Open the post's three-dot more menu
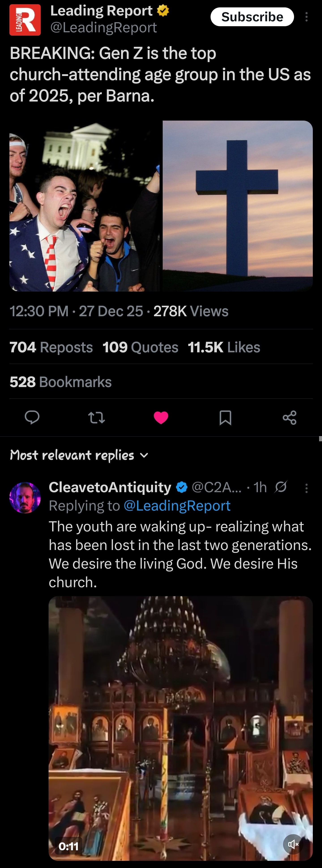Viewport: 322px width, 868px height. pyautogui.click(x=306, y=17)
